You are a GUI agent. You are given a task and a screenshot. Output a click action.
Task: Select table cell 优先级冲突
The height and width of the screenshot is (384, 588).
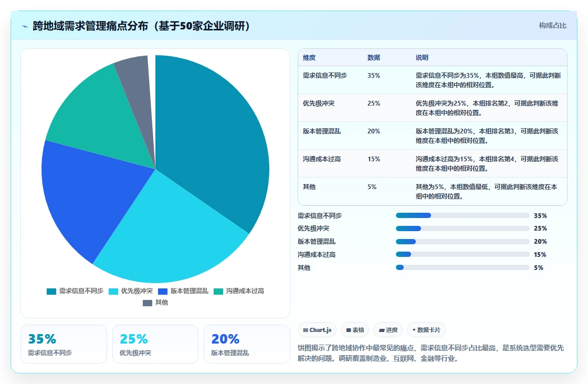coord(319,103)
